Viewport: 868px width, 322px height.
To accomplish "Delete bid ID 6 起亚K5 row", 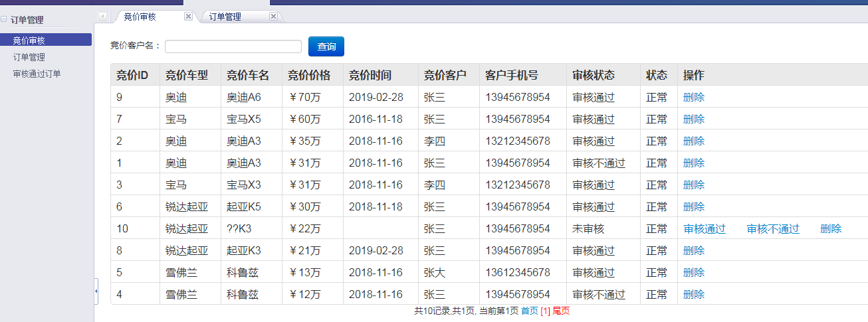I will 694,207.
